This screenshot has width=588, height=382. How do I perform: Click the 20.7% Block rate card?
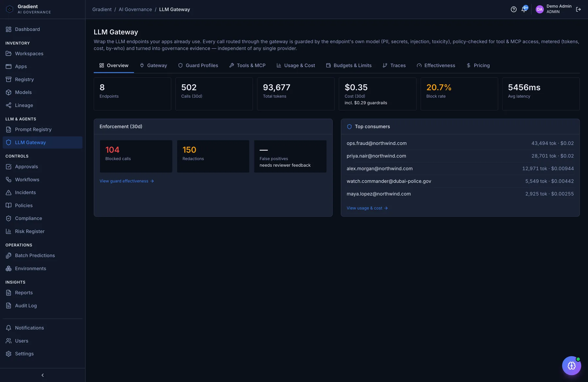pos(459,94)
